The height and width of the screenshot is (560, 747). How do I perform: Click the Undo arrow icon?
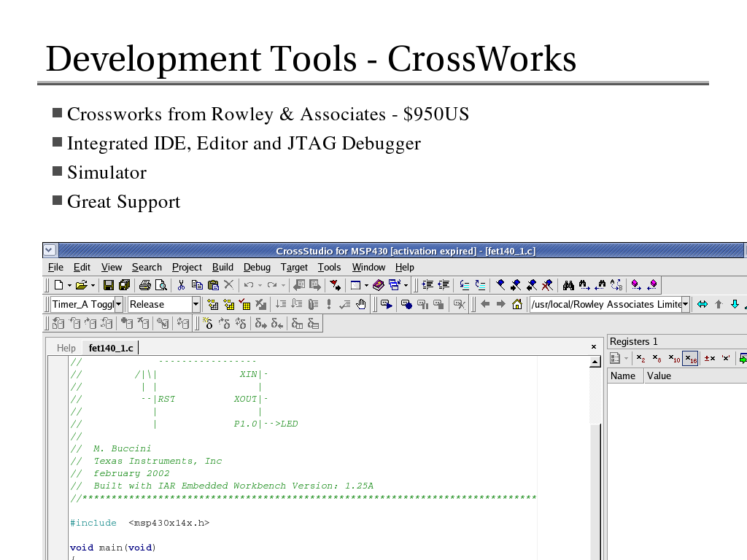pos(249,285)
